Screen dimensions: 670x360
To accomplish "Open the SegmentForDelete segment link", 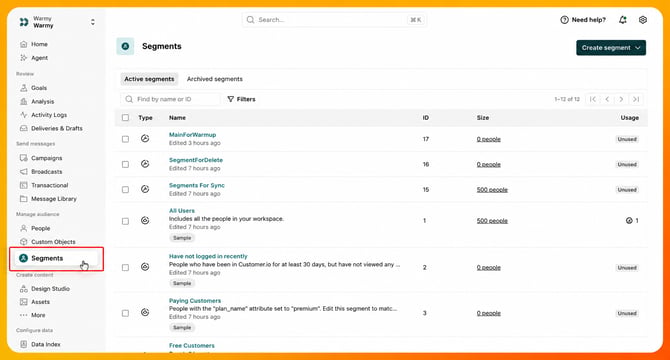I will (196, 160).
